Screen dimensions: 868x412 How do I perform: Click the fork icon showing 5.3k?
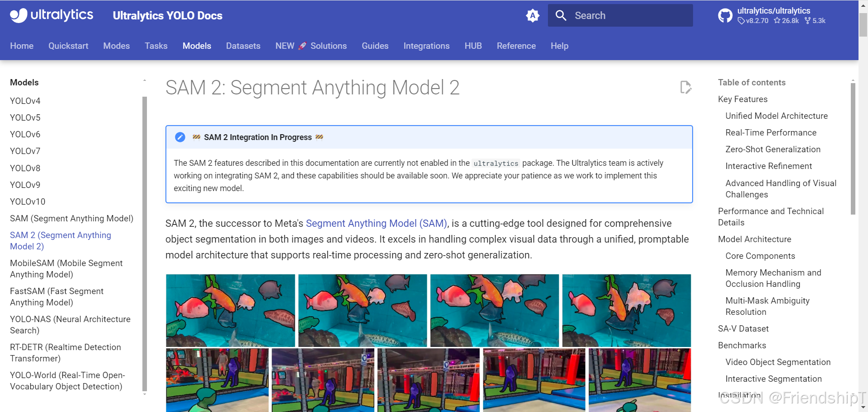[x=807, y=20]
